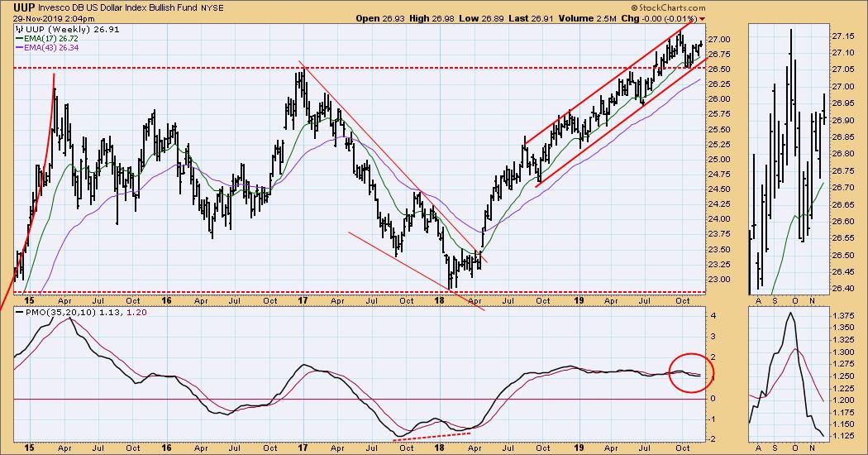Click the 29-Nov-2019 2:04pm timestamp
Viewport: 868px width, 455px height.
point(55,19)
